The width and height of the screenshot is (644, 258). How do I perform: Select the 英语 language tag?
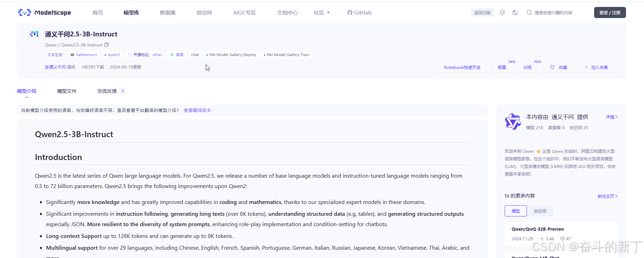coord(177,55)
